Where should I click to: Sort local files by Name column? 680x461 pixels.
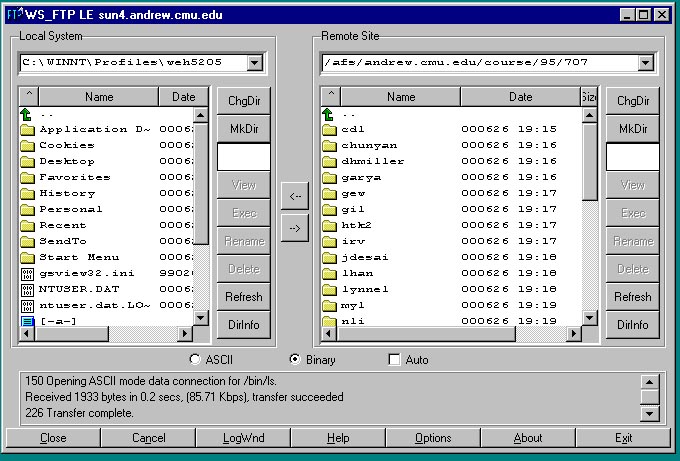click(x=99, y=97)
